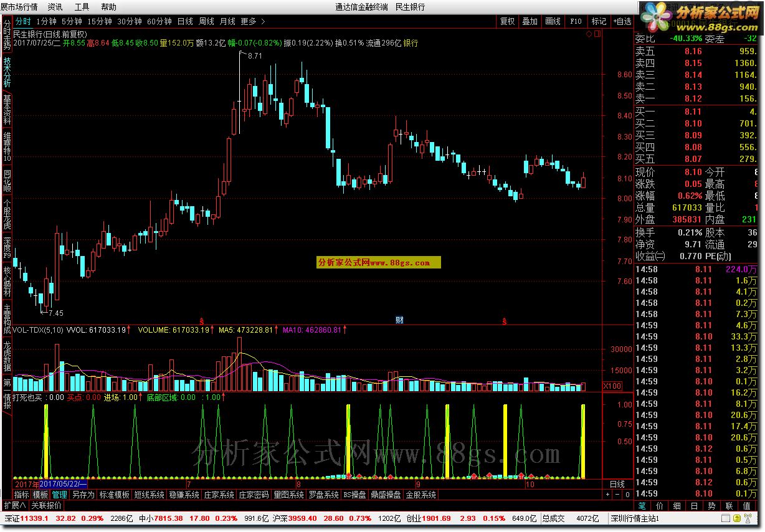Open 个股龙虎 sidebar tab
The width and height of the screenshot is (765, 532).
point(7,214)
